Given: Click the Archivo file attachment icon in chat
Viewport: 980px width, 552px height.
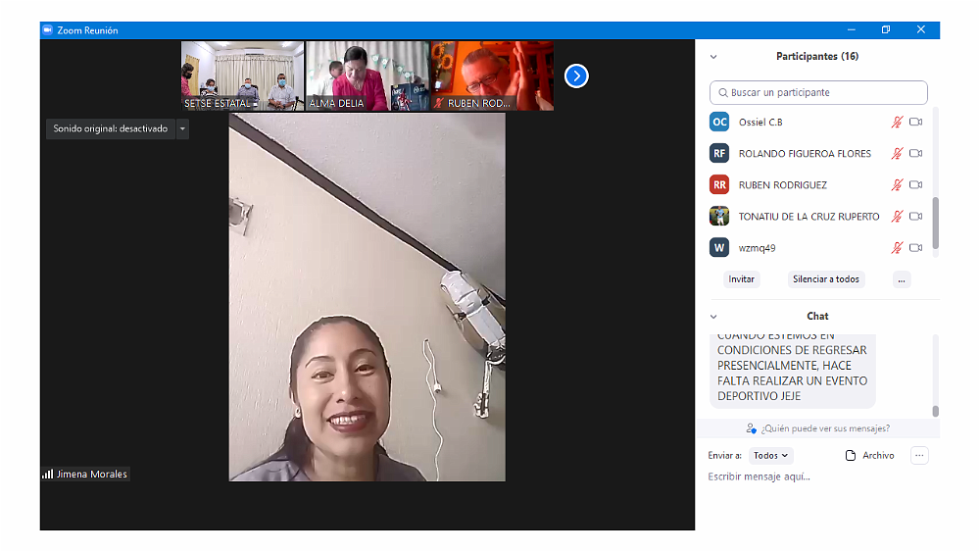Looking at the screenshot, I should click(851, 456).
